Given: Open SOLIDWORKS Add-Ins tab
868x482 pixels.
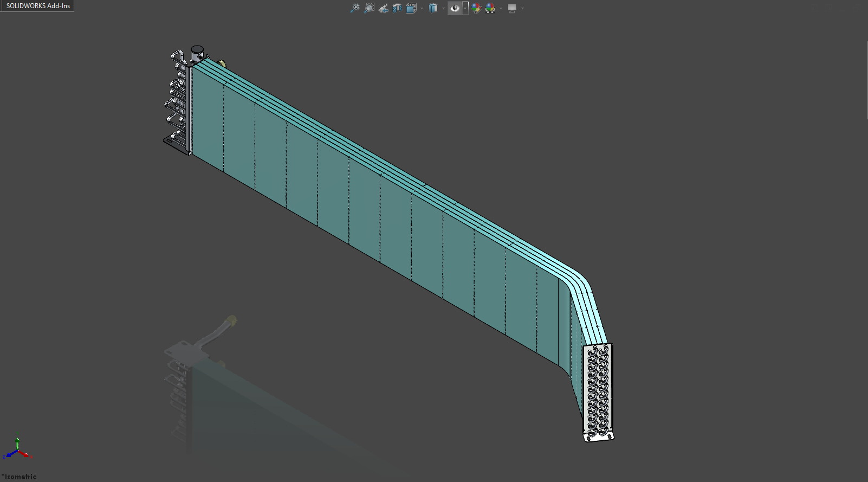Looking at the screenshot, I should pos(37,5).
